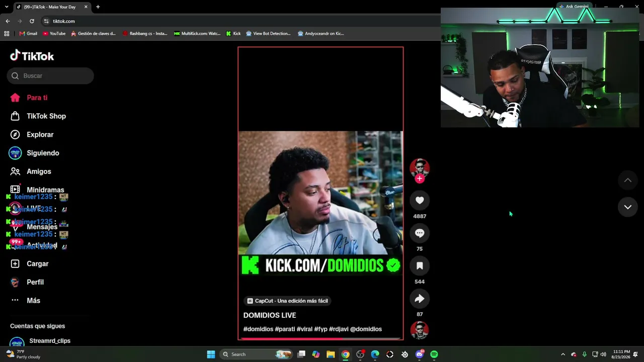This screenshot has width=644, height=362.
Task: Open the Streamrd_clips followed account
Action: (x=50, y=341)
